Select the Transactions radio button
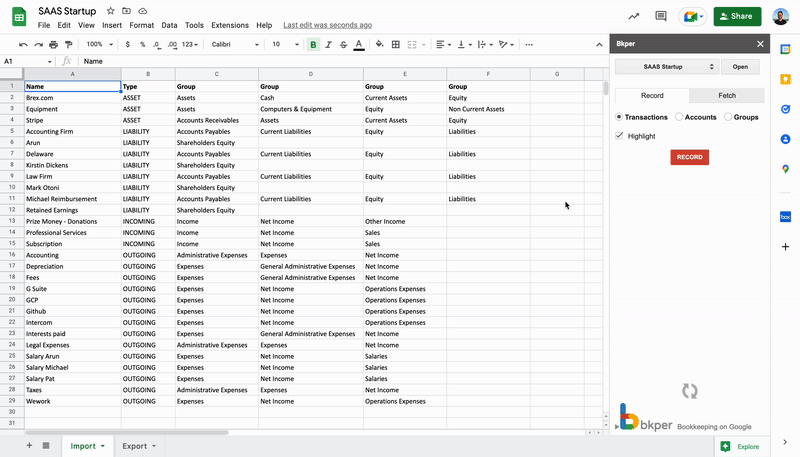The image size is (800, 457). [619, 117]
